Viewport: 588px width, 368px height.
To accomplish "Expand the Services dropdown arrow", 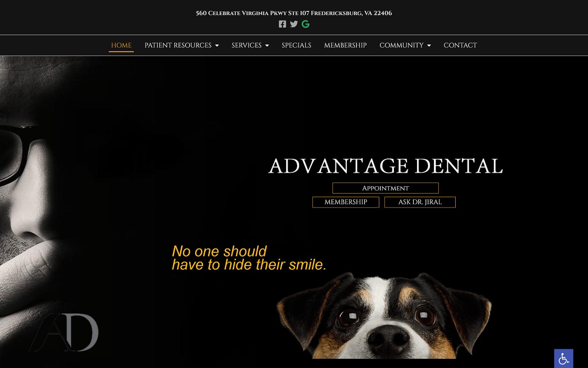I will click(267, 46).
